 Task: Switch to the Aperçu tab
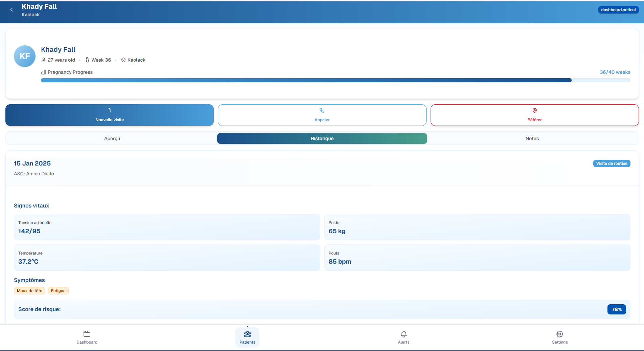coord(112,138)
